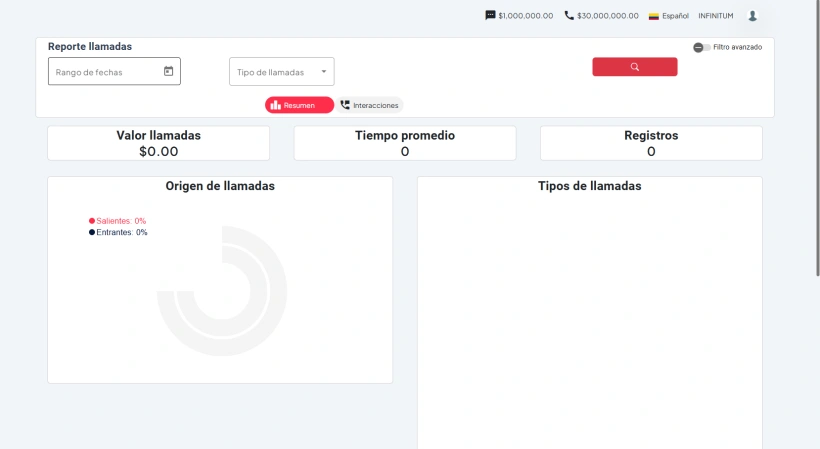Click the phone call balance icon
Image resolution: width=820 pixels, height=449 pixels.
[x=569, y=15]
